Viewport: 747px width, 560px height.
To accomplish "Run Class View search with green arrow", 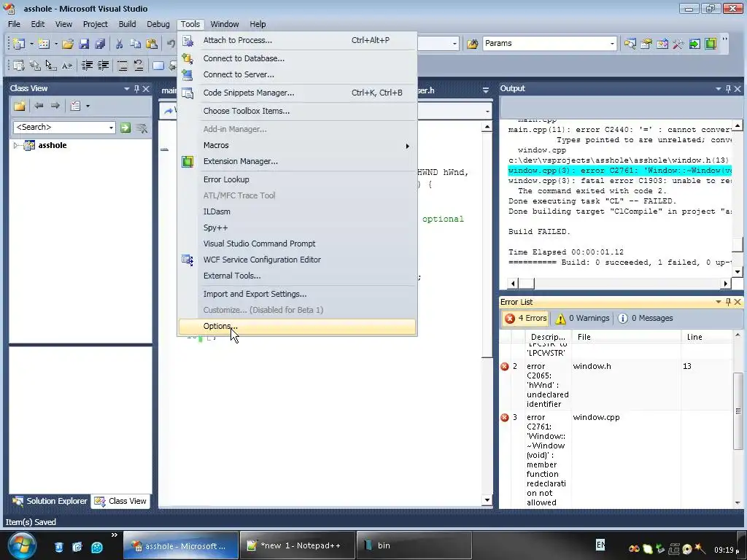I will click(125, 128).
